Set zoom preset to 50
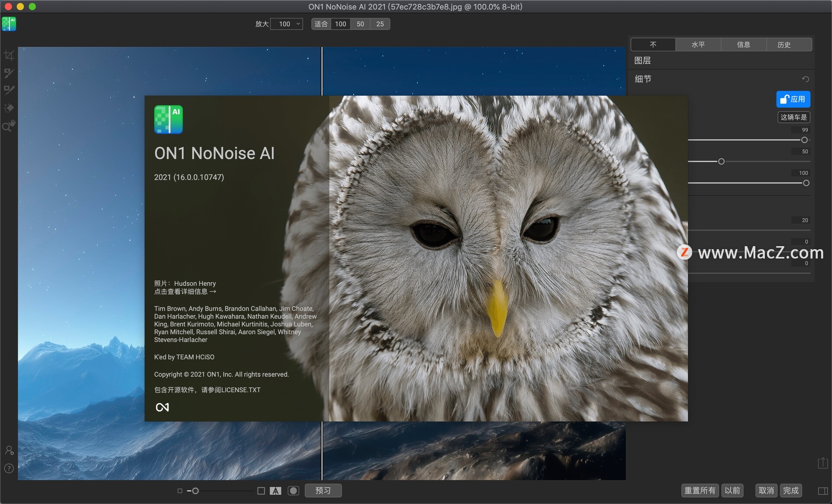Screen dimensions: 832x504 coord(360,24)
